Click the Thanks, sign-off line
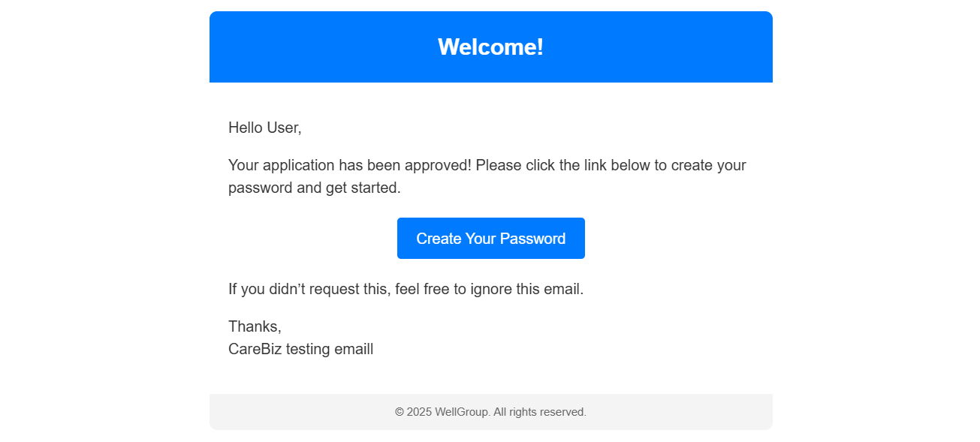This screenshot has height=442, width=980. pos(255,327)
